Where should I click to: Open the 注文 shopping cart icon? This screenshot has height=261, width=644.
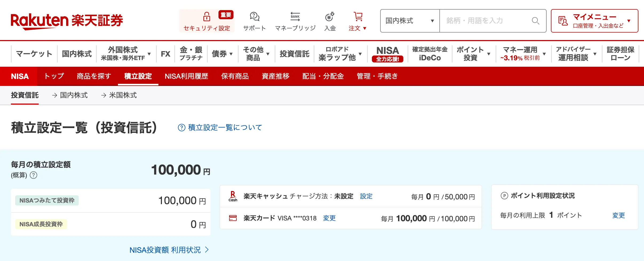pos(359,16)
